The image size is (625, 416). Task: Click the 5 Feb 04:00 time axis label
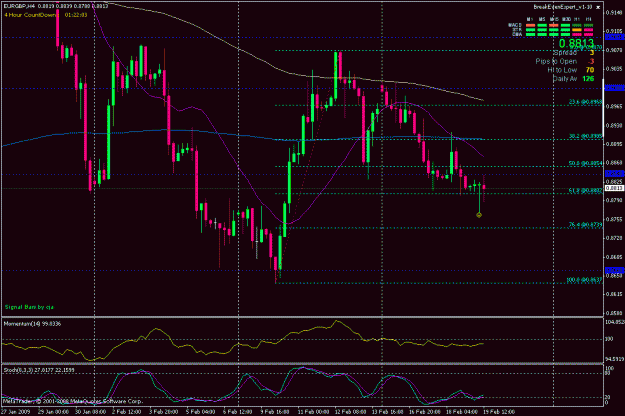tap(200, 412)
